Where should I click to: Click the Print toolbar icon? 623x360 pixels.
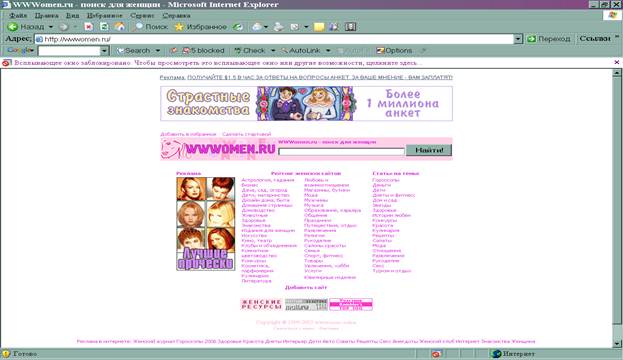click(x=279, y=27)
